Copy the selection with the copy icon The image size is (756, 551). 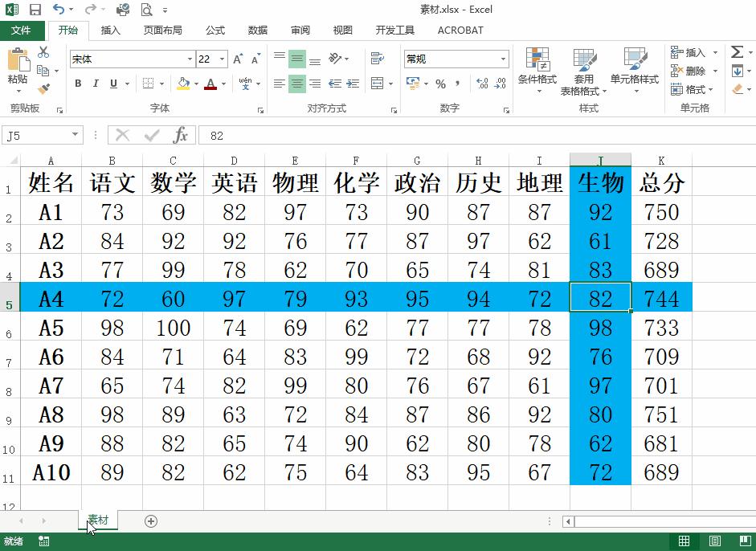click(x=43, y=71)
